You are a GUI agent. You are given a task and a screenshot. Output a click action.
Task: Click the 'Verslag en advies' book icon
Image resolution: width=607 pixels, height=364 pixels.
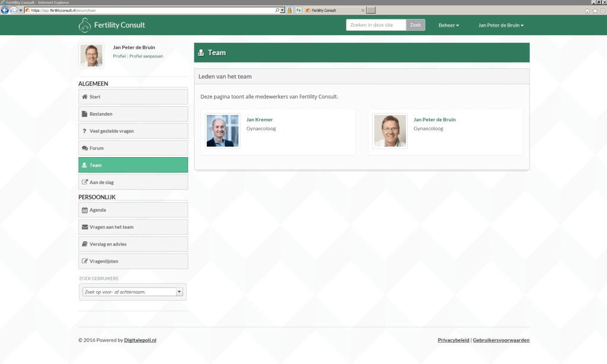85,244
